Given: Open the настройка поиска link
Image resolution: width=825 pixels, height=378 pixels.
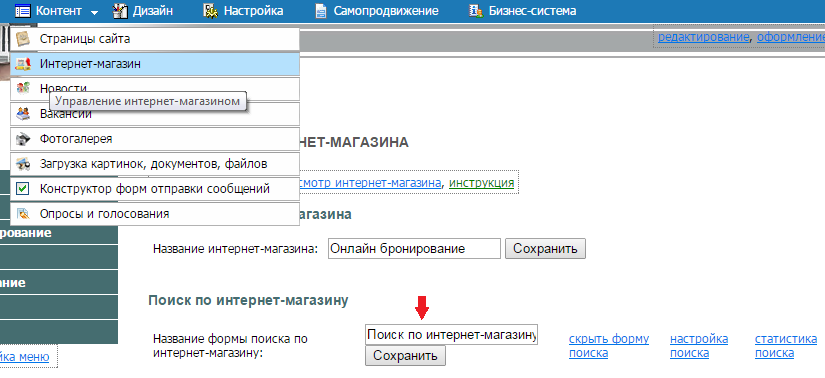Looking at the screenshot, I should click(699, 346).
